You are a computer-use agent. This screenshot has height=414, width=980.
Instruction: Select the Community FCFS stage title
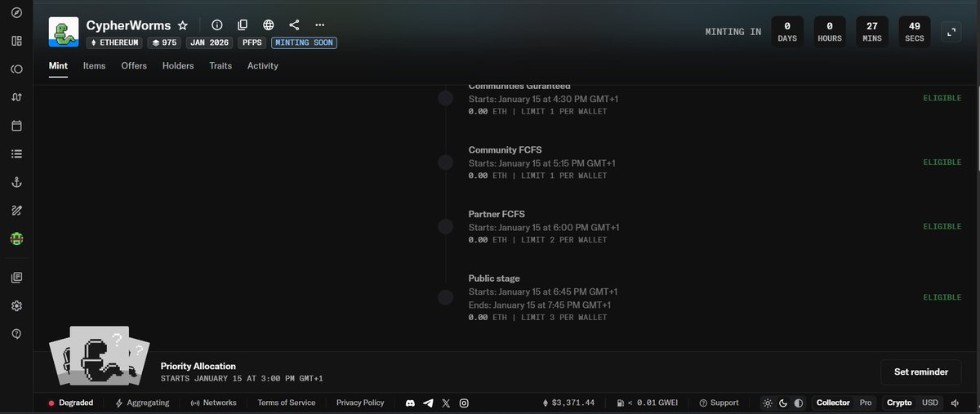(505, 149)
